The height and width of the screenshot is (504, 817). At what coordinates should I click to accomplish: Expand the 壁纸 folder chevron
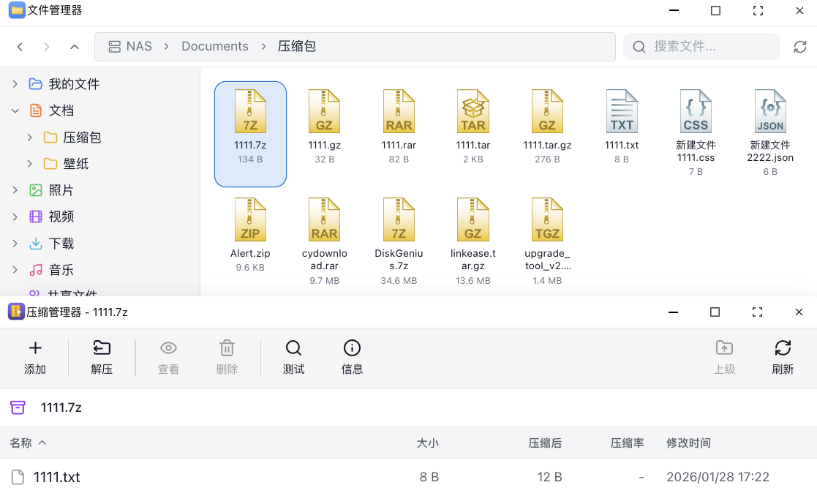pyautogui.click(x=29, y=164)
